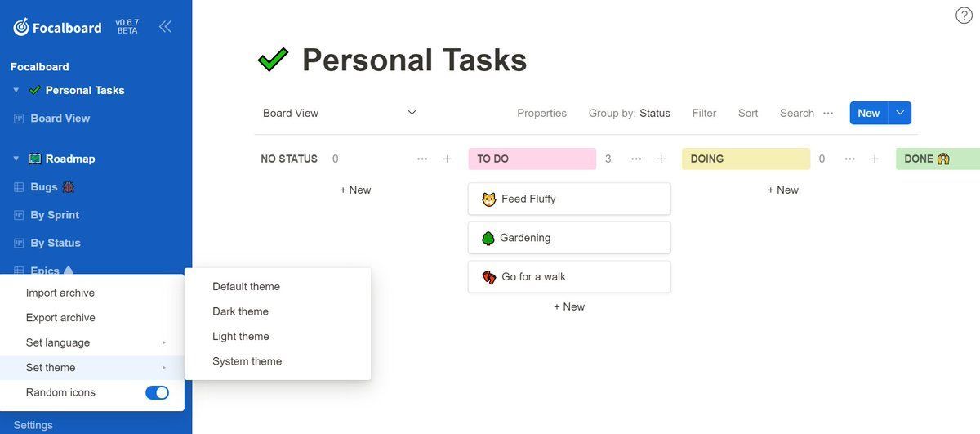Viewport: 980px width, 434px height.
Task: Open the Board View dropdown chevron
Action: pos(412,113)
